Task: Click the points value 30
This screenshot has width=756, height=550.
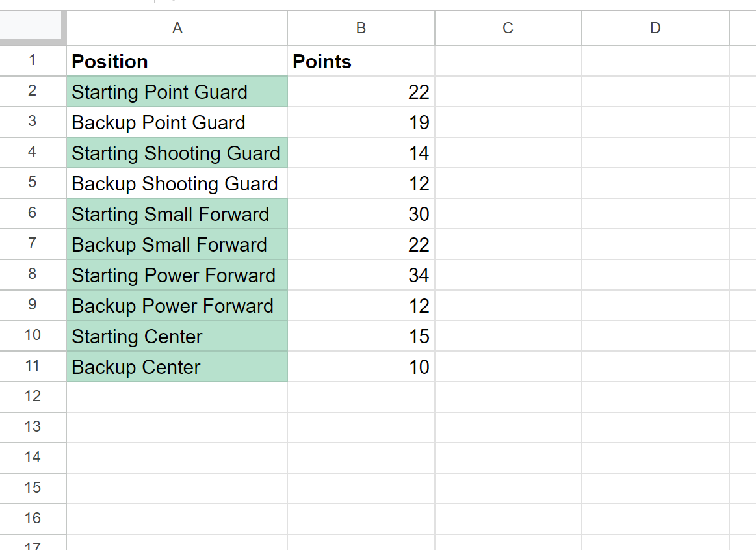Action: pos(361,214)
